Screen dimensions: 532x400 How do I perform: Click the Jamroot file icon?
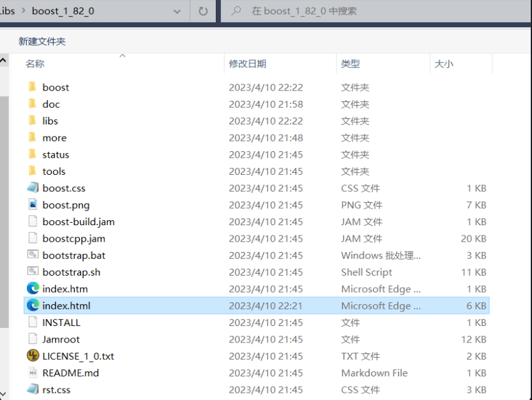tap(33, 339)
